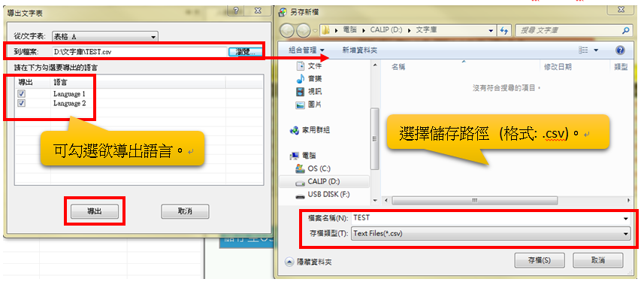Viewport: 644px width, 285px height.
Task: Click the 導出 column header in language list
Action: click(x=25, y=82)
